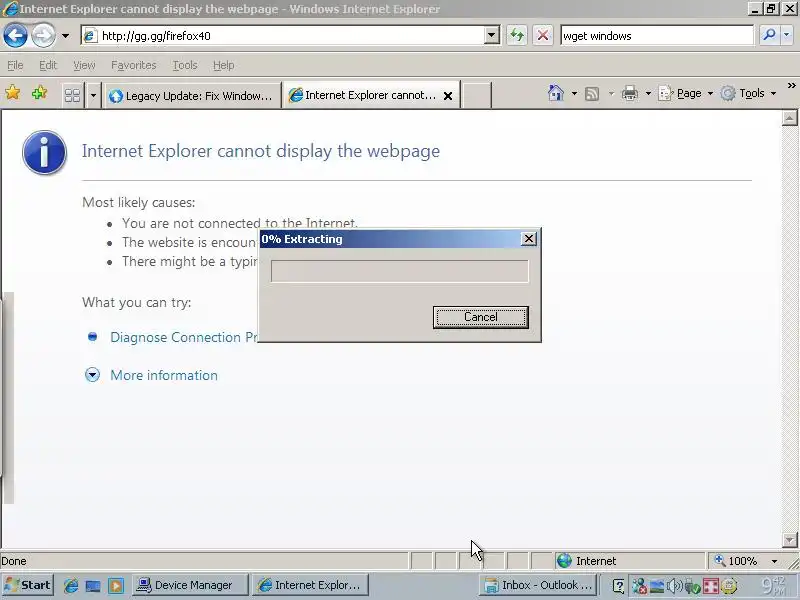Open the Page command menu

coord(685,93)
